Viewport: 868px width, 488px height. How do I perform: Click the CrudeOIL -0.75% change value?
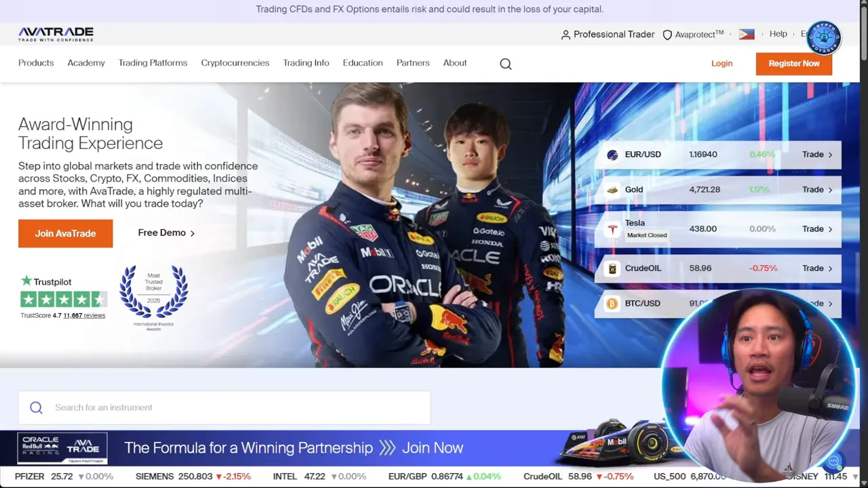coord(764,268)
